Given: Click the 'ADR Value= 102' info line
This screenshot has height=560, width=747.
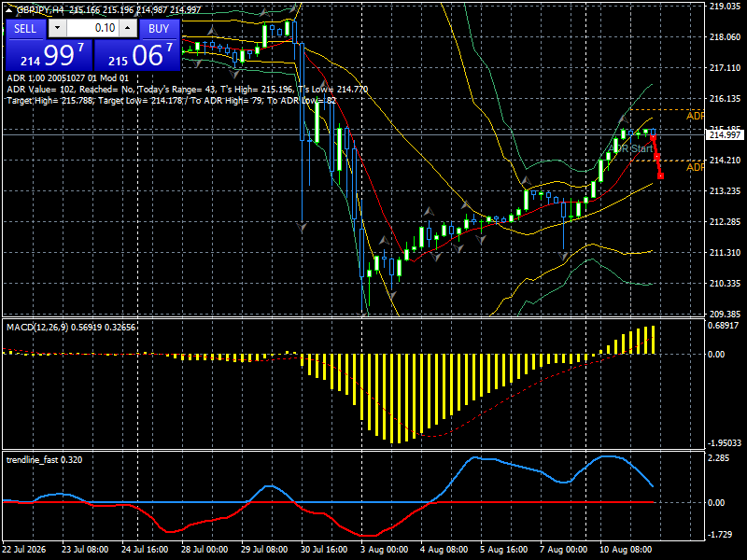Looking at the screenshot, I should [x=188, y=89].
